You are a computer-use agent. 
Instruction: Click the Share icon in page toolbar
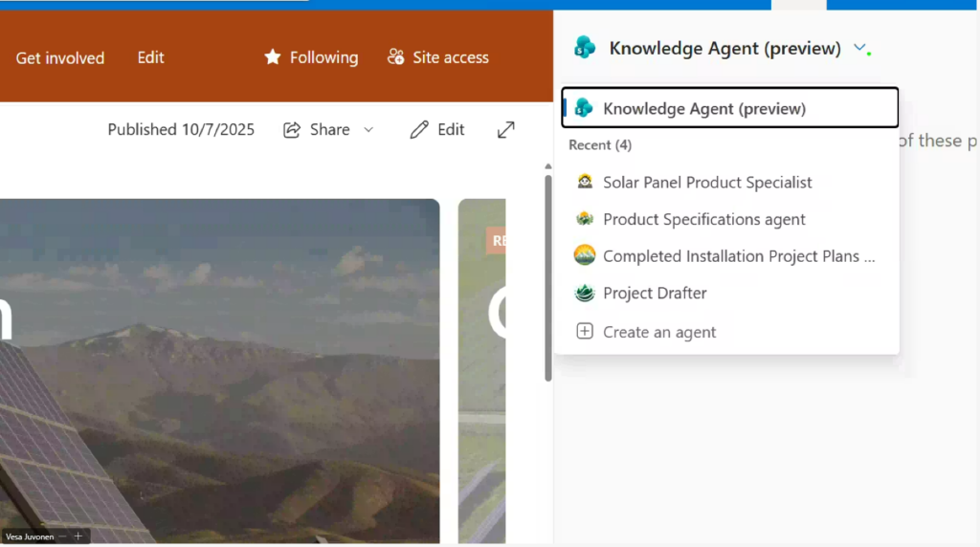point(292,130)
